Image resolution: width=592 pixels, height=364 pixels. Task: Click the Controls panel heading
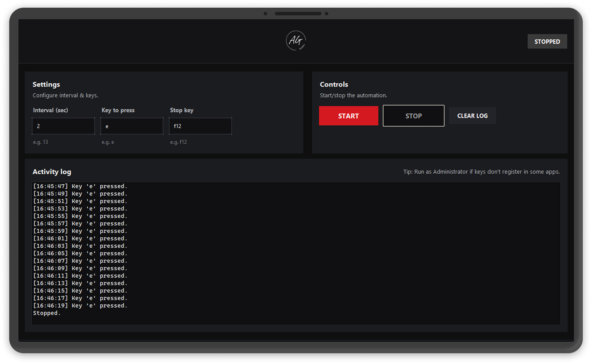coord(334,84)
